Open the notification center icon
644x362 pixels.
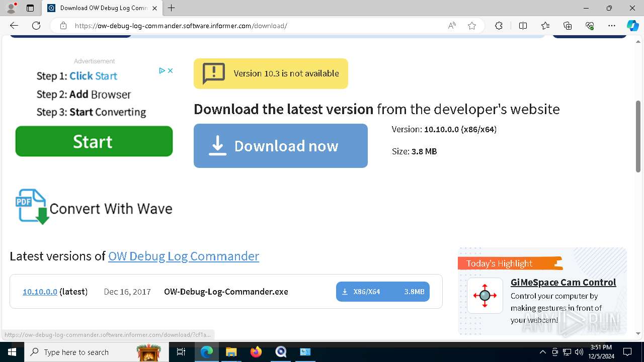[627, 352]
